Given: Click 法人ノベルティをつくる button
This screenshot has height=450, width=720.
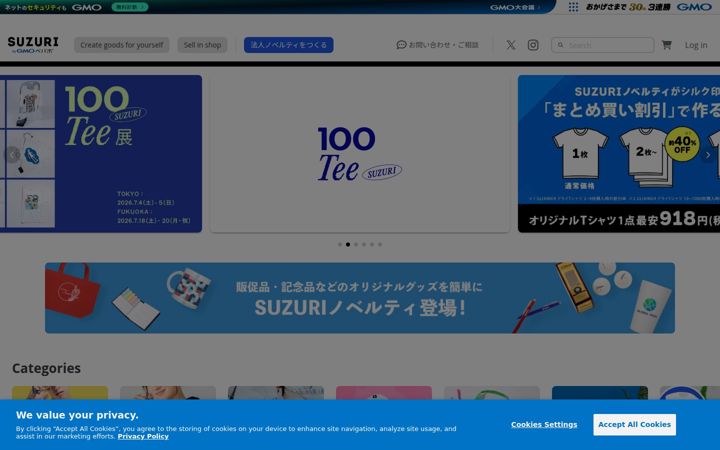Looking at the screenshot, I should tap(288, 45).
